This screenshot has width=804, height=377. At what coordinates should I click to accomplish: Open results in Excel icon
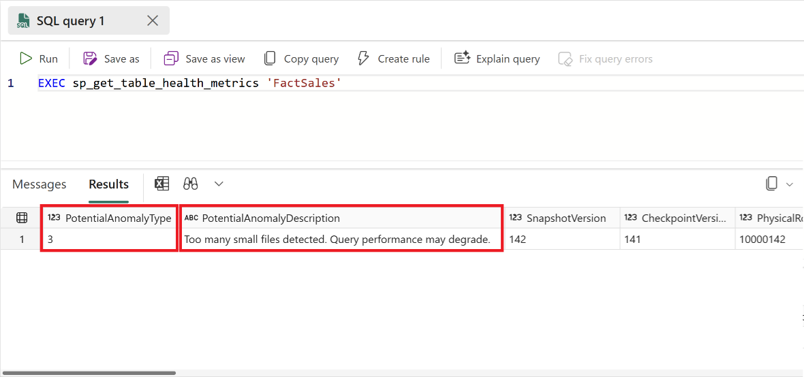coord(162,184)
